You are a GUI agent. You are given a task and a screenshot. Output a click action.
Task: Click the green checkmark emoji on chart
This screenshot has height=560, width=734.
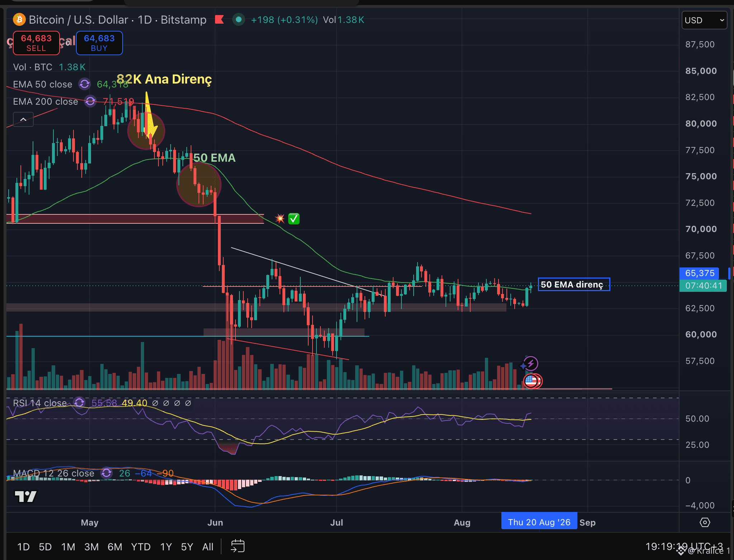pyautogui.click(x=294, y=218)
